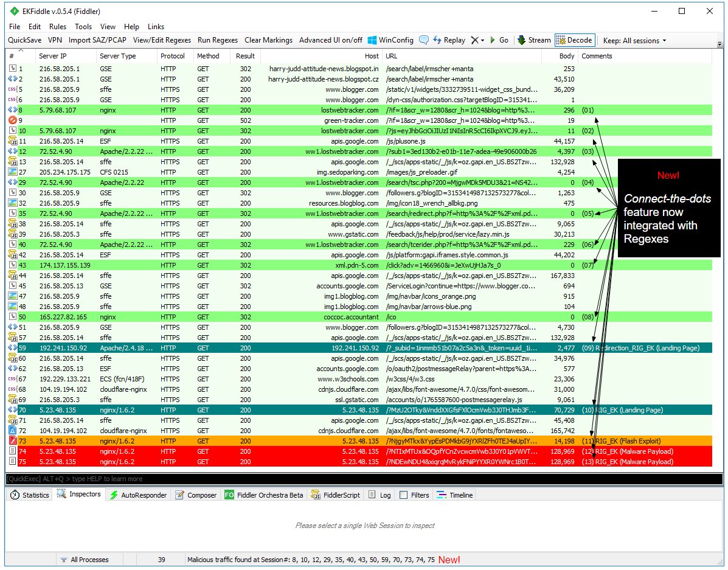Open the Remove X dropdown arrow
Image resolution: width=728 pixels, height=570 pixels.
pyautogui.click(x=482, y=40)
